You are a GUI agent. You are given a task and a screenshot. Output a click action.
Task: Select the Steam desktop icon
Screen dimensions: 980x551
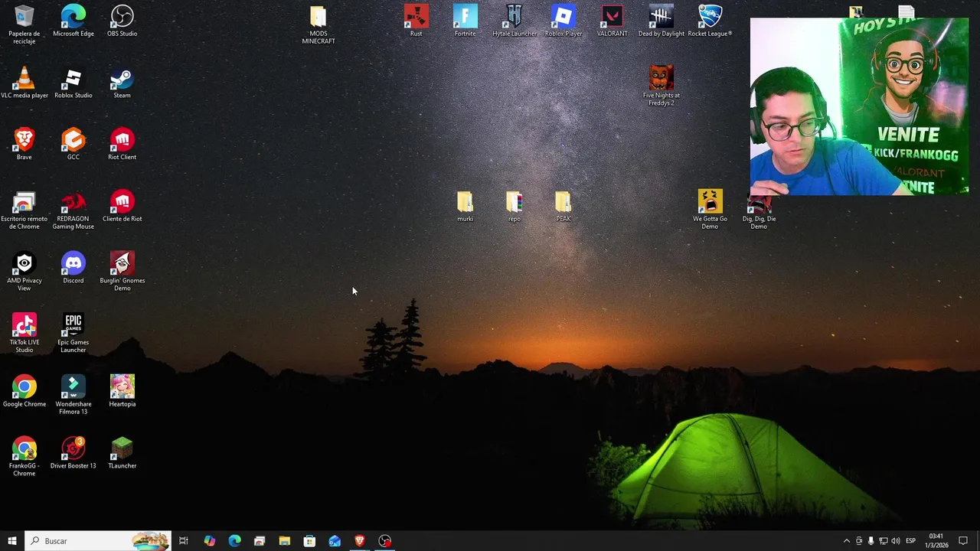coord(122,83)
